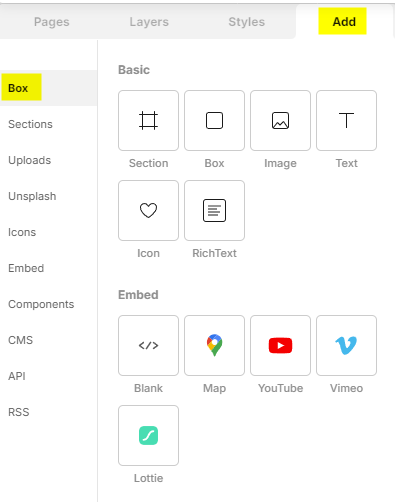This screenshot has width=395, height=502.
Task: Select the Add tab
Action: pos(344,22)
